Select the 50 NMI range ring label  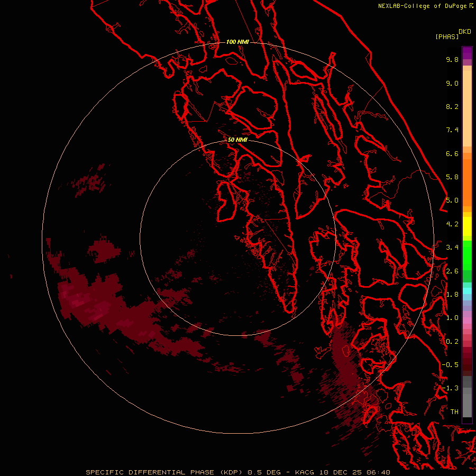(237, 140)
